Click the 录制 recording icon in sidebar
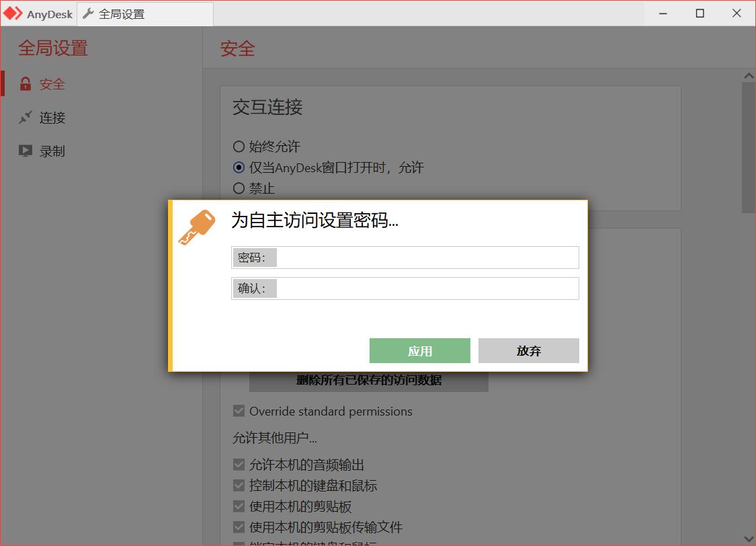 pyautogui.click(x=25, y=151)
